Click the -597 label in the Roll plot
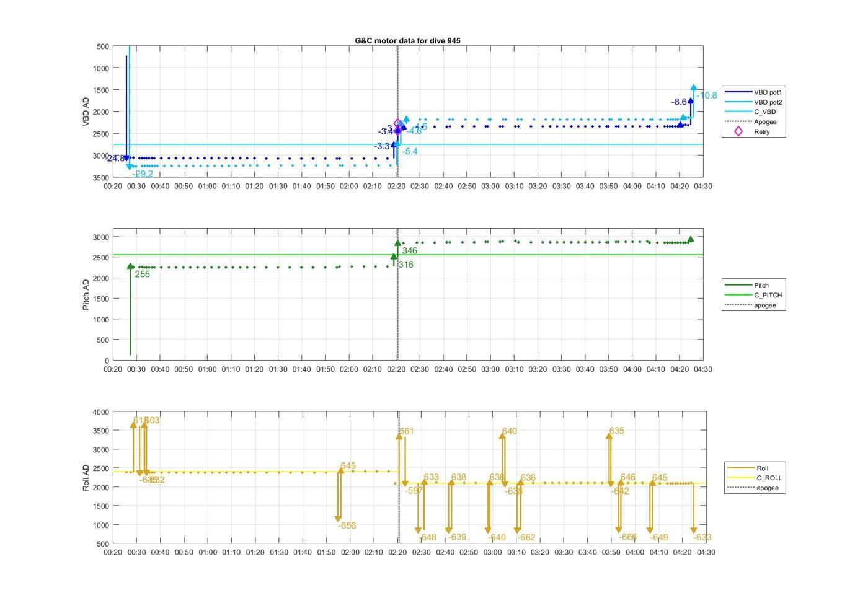The image size is (868, 611). (x=414, y=491)
